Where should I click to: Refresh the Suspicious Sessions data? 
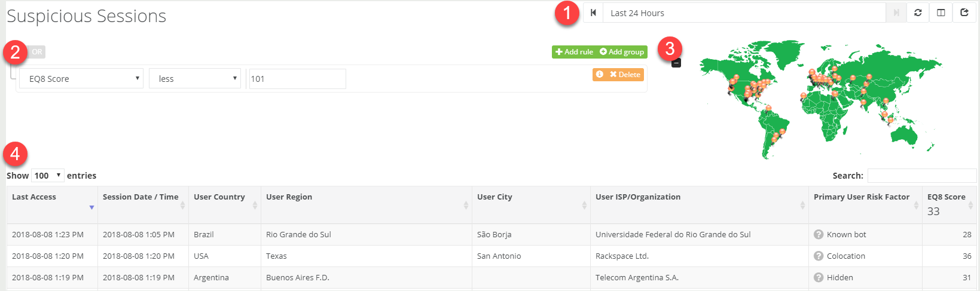918,13
